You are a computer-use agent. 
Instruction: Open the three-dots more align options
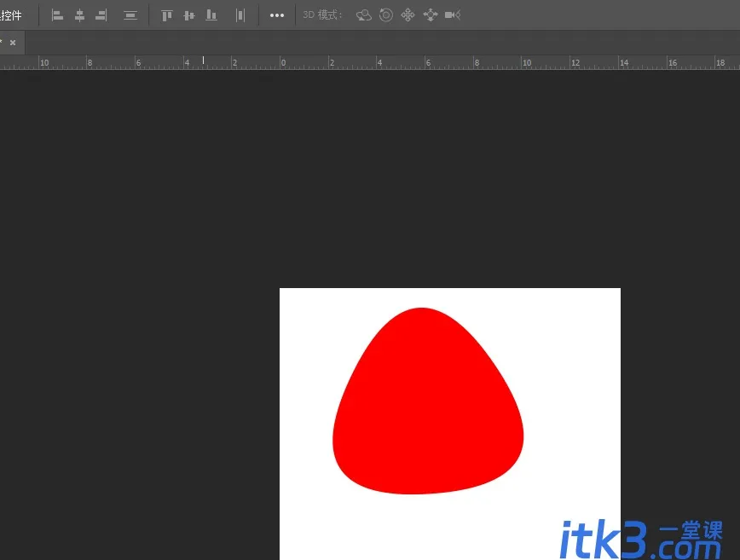pyautogui.click(x=277, y=15)
